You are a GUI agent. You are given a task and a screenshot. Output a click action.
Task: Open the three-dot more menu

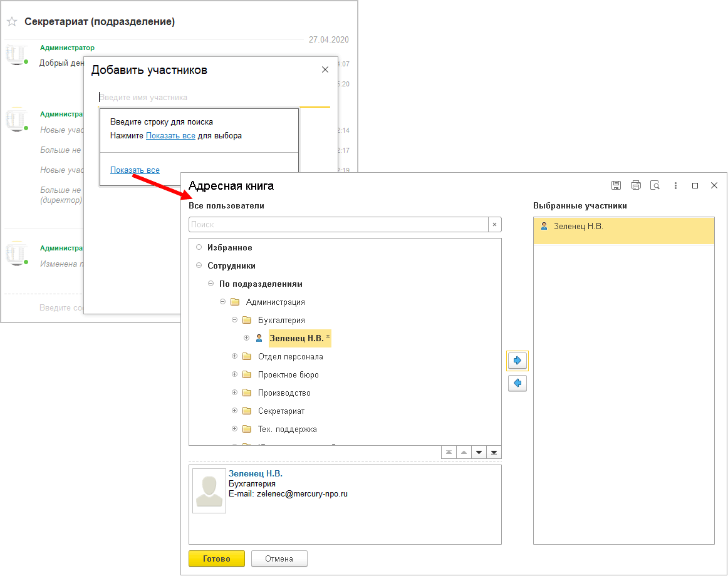pos(675,186)
